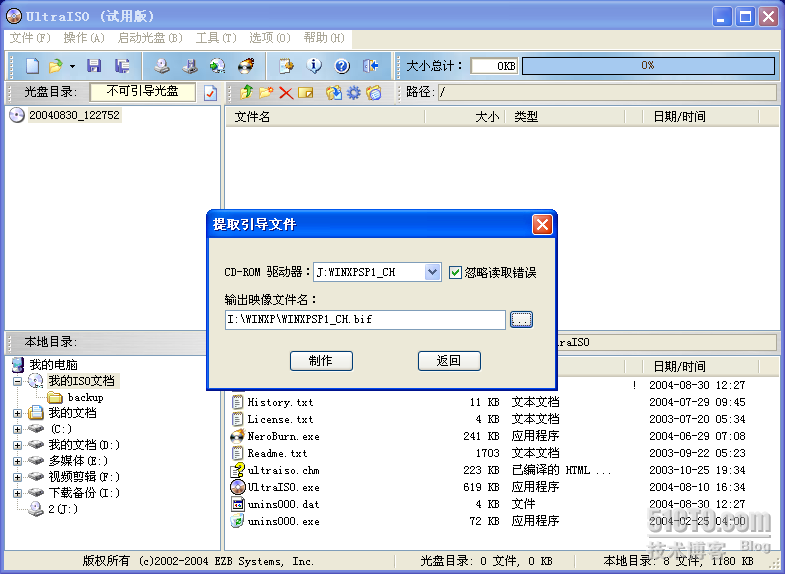Open the 文件(F) menu
Screen dimensions: 785x574
click(x=30, y=38)
